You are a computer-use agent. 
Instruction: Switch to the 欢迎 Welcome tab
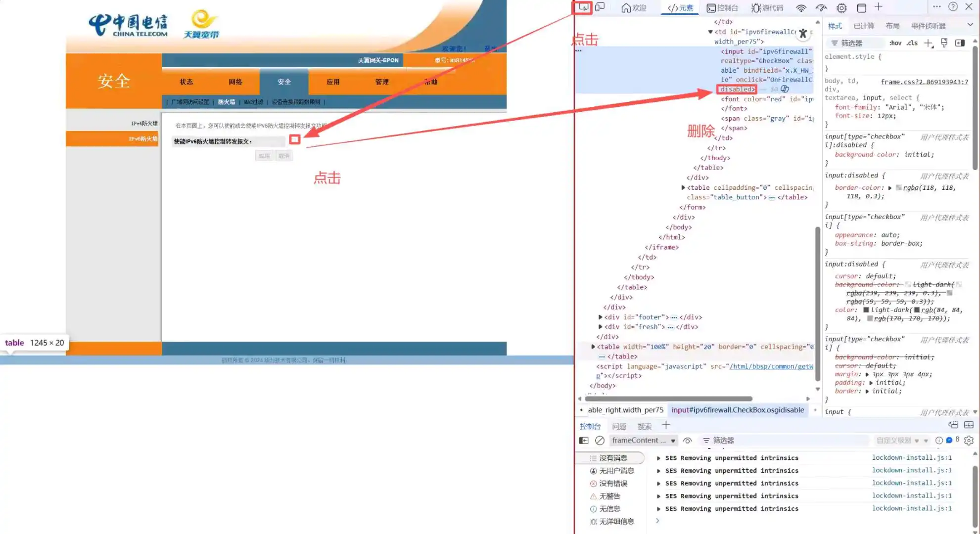point(634,8)
